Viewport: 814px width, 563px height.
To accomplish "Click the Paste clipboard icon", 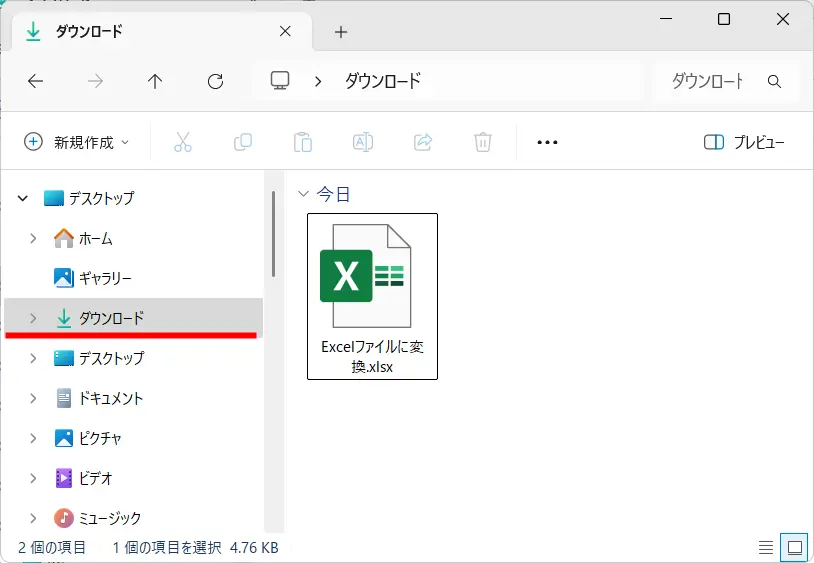I will [x=303, y=142].
